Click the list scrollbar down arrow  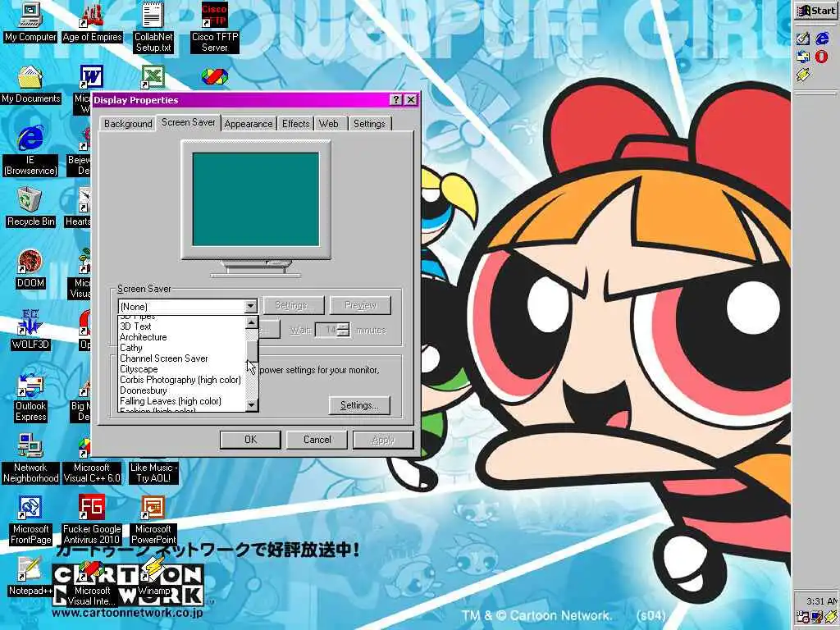251,405
